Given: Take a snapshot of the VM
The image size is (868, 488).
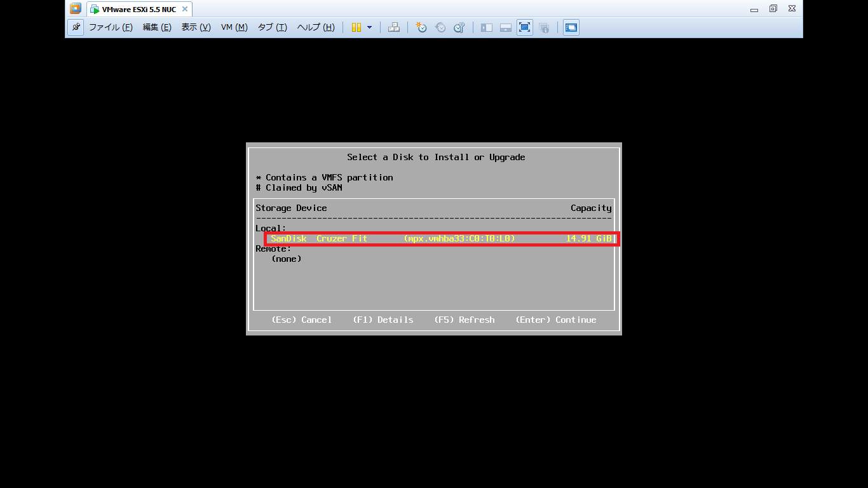Looking at the screenshot, I should coord(421,27).
